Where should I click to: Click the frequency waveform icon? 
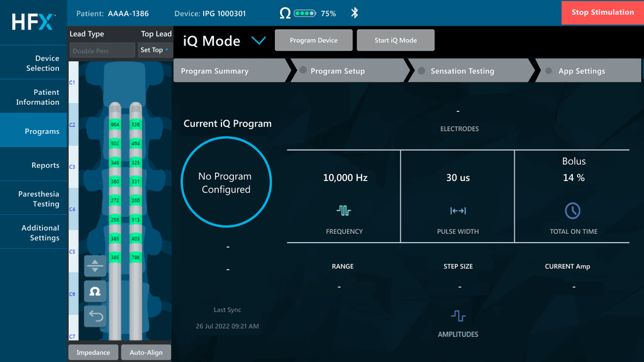point(344,211)
